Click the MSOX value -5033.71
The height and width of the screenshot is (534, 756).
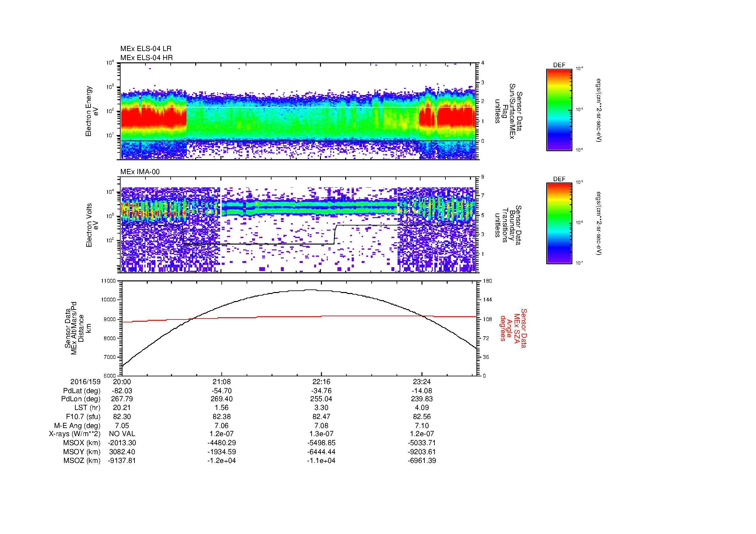[x=422, y=443]
